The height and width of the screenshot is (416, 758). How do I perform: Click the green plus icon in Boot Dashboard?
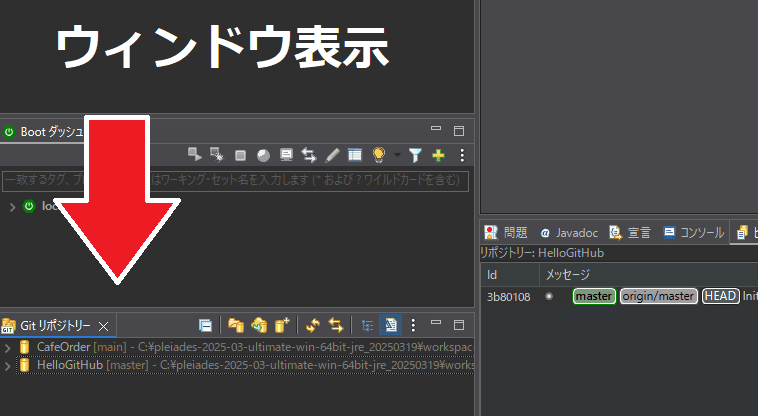(437, 155)
